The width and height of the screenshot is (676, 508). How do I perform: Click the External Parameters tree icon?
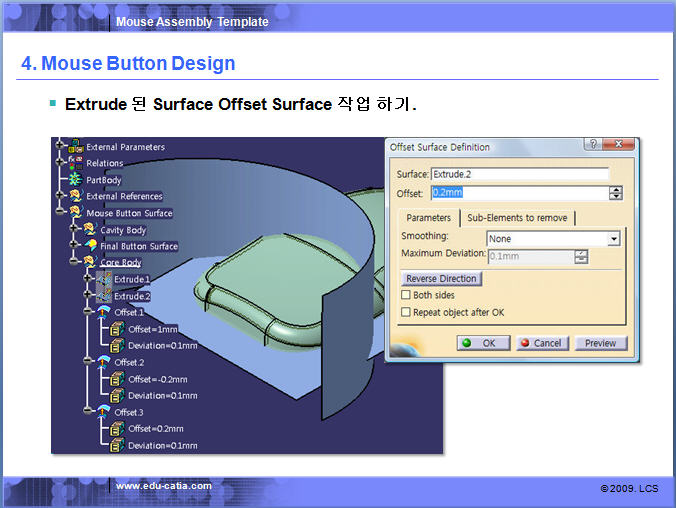(75, 147)
